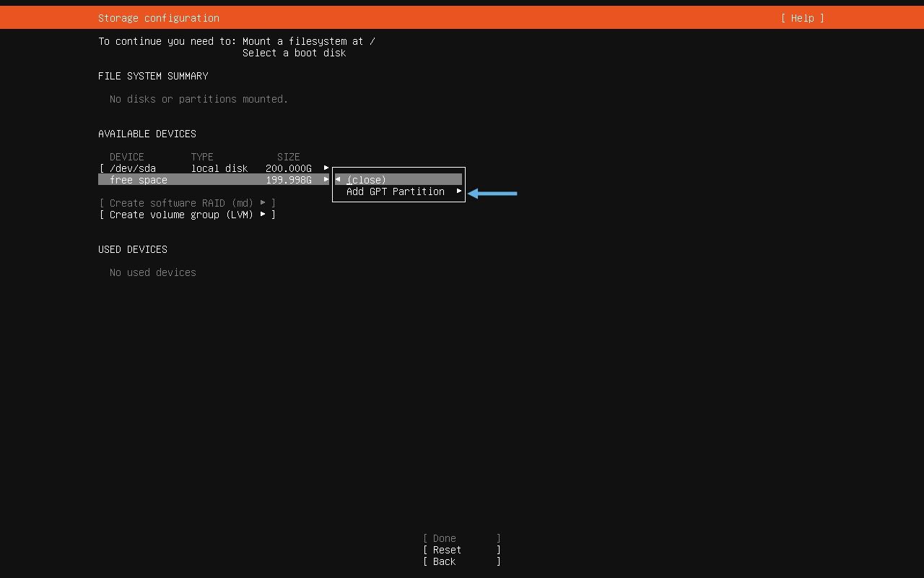Select the /dev/sda local disk row
This screenshot has width=924, height=578.
[x=180, y=168]
